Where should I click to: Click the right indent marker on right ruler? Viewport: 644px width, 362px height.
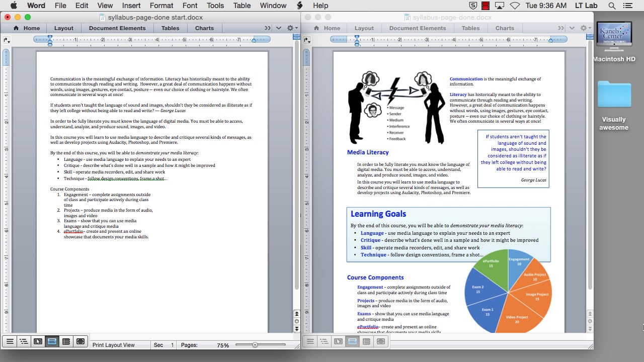tap(551, 39)
